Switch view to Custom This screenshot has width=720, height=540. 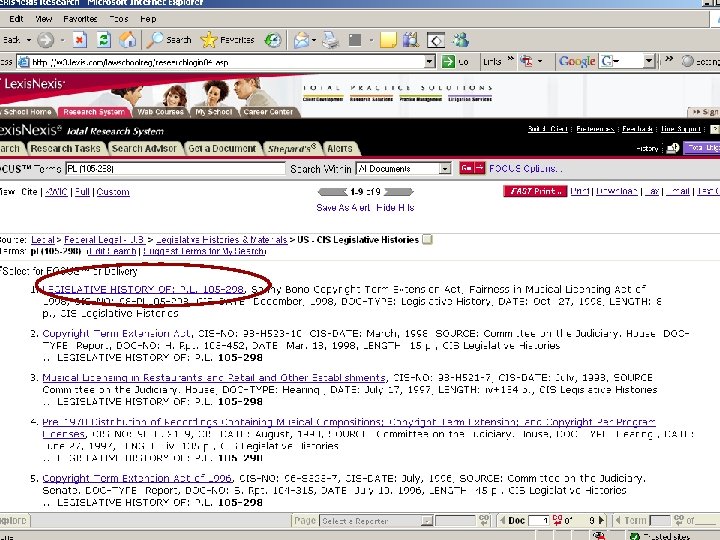coord(113,192)
